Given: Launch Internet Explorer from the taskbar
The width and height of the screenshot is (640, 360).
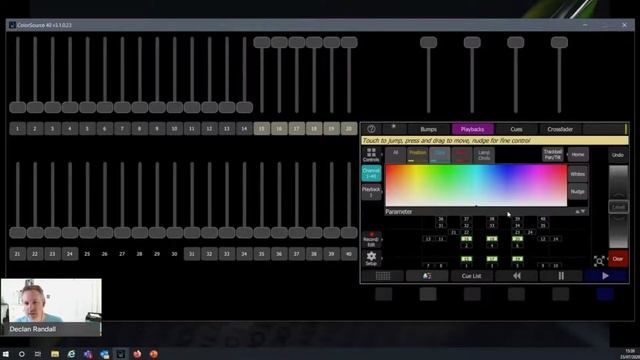Looking at the screenshot, I should (x=71, y=354).
